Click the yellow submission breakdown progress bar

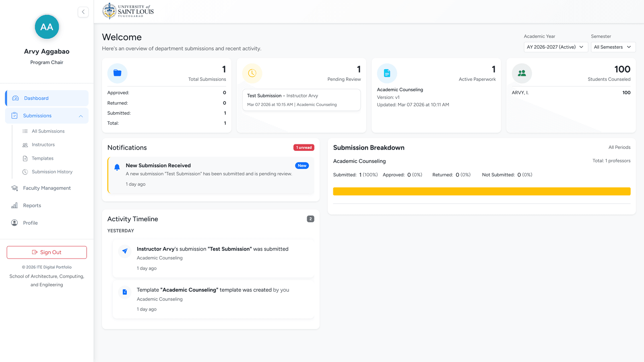pyautogui.click(x=482, y=191)
